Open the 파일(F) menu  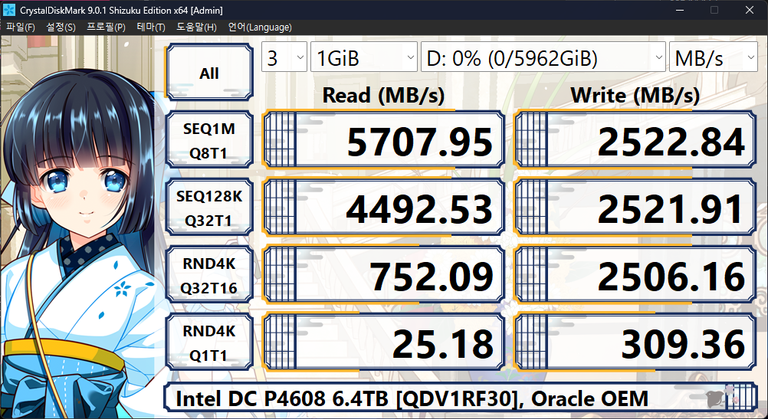21,27
